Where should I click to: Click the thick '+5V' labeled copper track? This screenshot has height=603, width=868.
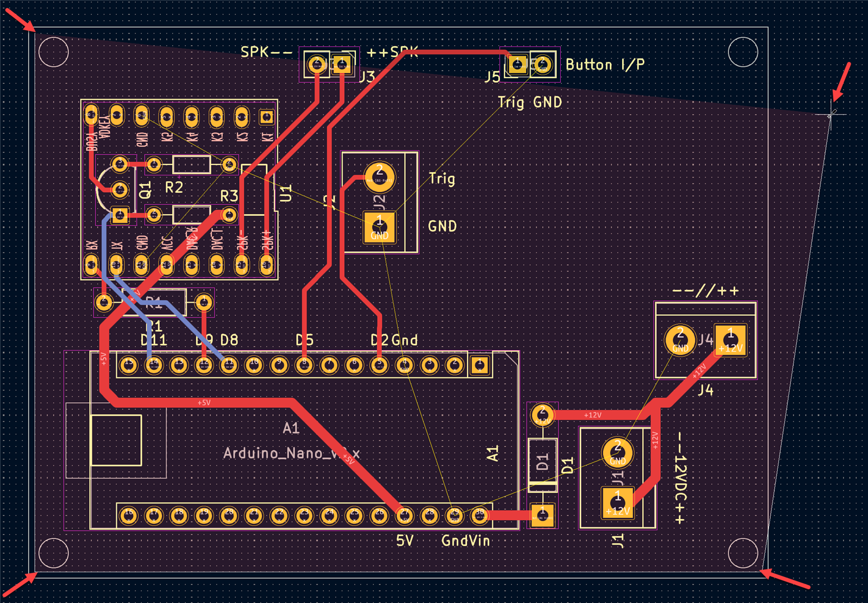tap(203, 402)
